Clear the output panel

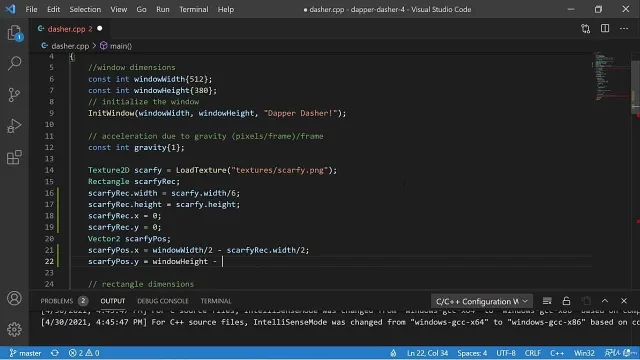547,301
